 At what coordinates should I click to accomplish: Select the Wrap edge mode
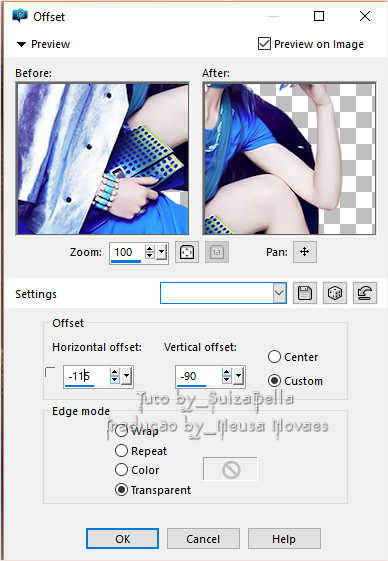point(121,431)
